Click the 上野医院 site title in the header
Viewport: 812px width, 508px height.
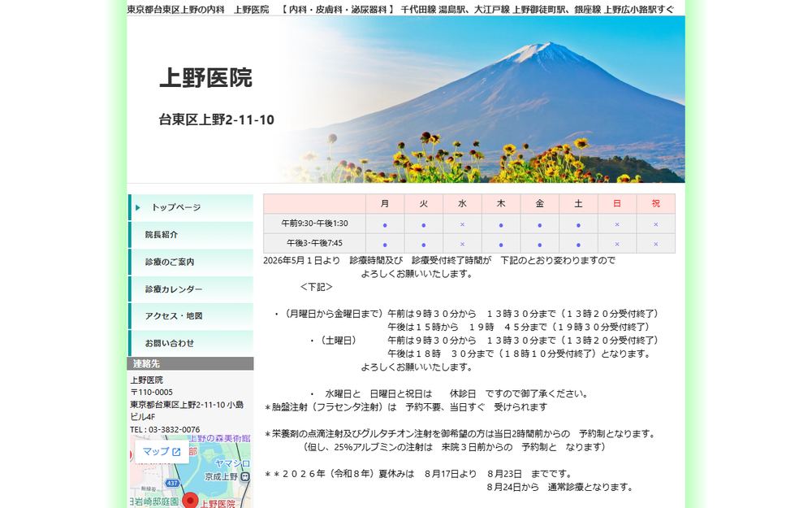(205, 78)
